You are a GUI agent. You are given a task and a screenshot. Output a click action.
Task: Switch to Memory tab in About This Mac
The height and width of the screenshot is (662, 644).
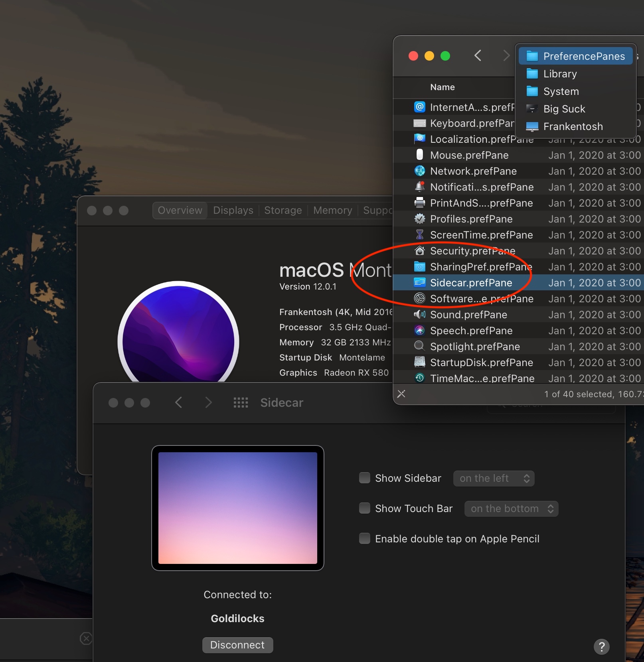pyautogui.click(x=333, y=210)
